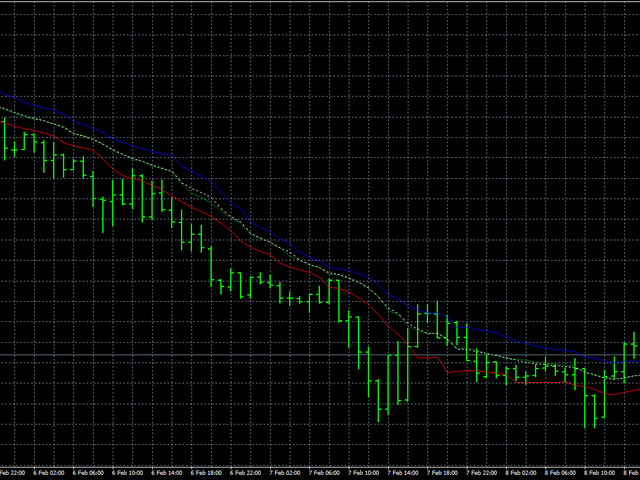Click the '7 Feb 10:00' time axis label
This screenshot has height=480, width=640.
[x=364, y=473]
